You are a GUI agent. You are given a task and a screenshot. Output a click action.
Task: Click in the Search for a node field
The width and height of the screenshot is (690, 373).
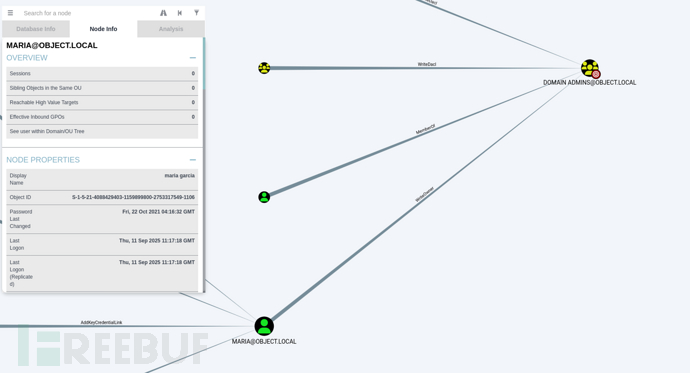[x=88, y=13]
